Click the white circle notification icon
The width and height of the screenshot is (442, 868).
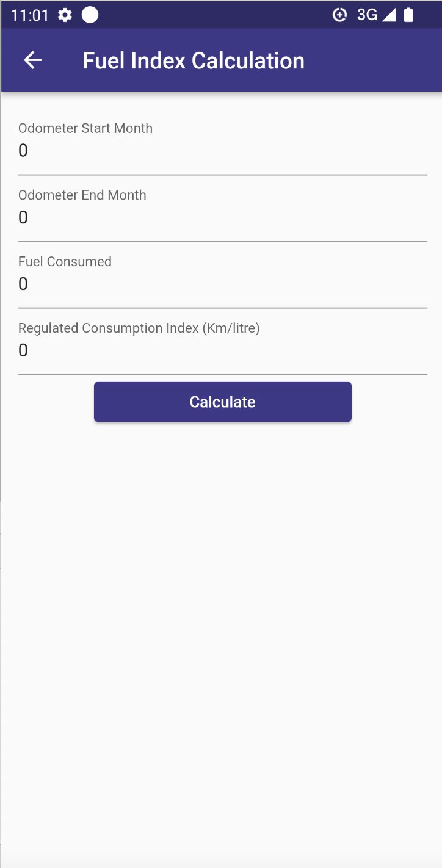[x=90, y=15]
